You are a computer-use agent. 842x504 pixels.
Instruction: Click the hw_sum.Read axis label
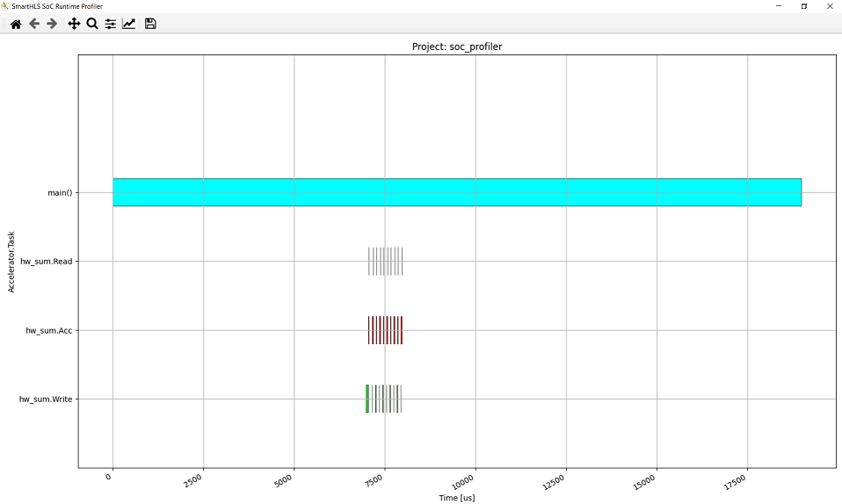[x=47, y=262]
